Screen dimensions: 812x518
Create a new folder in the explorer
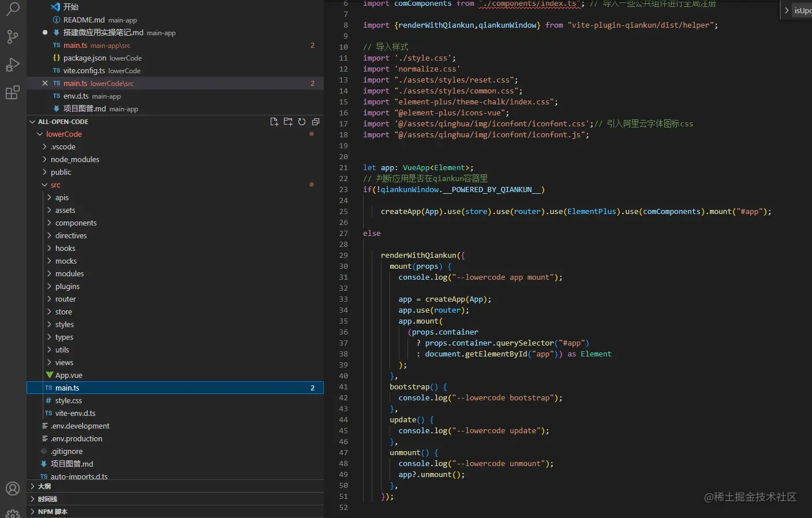288,122
